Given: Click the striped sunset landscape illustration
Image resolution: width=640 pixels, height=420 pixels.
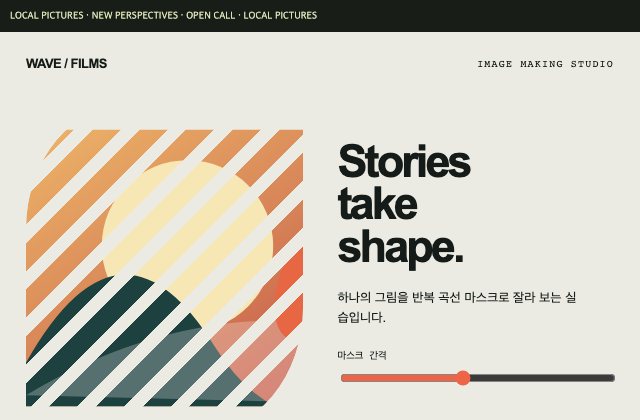Looking at the screenshot, I should point(164,268).
